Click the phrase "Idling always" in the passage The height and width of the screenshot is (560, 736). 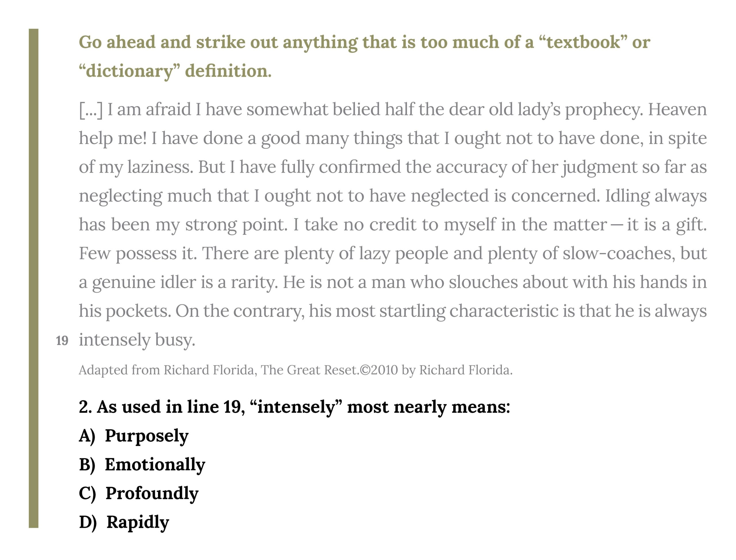click(656, 196)
